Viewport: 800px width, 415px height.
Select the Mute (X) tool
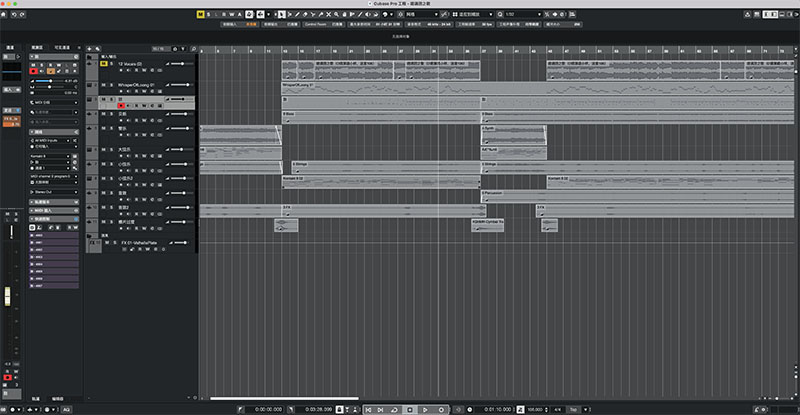coord(329,14)
